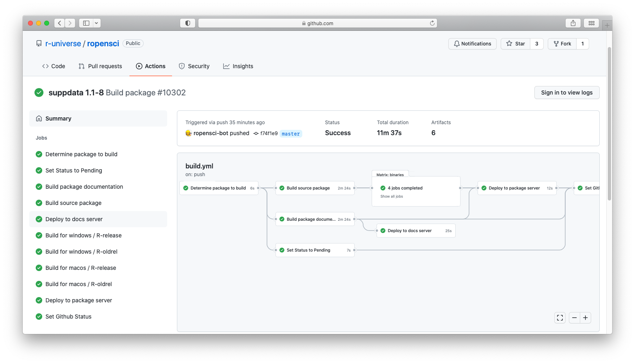Open job Build source package in sidebar
Screen dimensions: 635x364
tap(98, 203)
